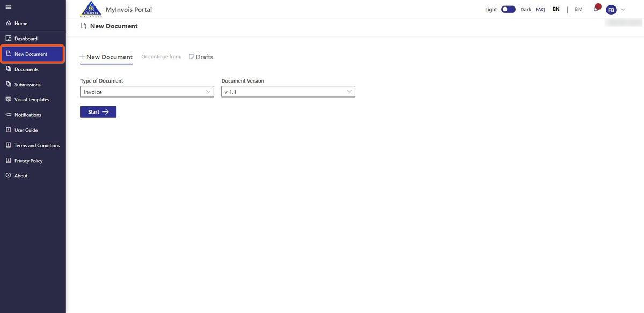Expand the user account menu chevron
This screenshot has height=313, width=644.
[x=623, y=10]
